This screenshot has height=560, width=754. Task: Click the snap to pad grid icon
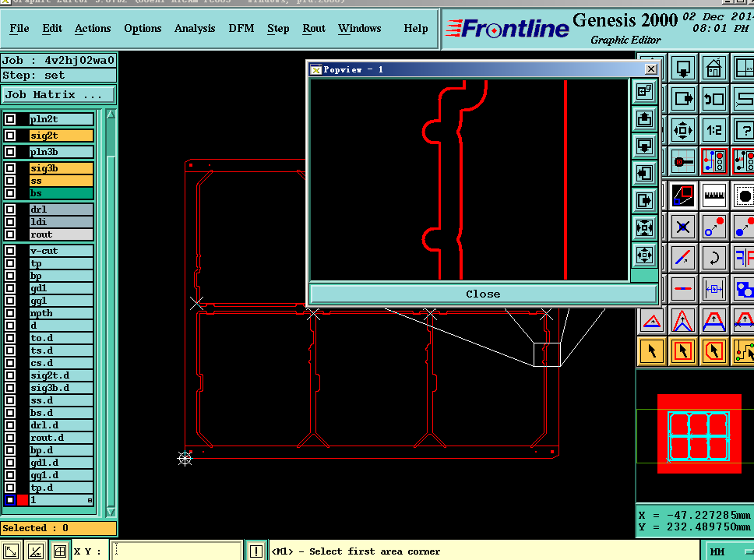pos(683,161)
